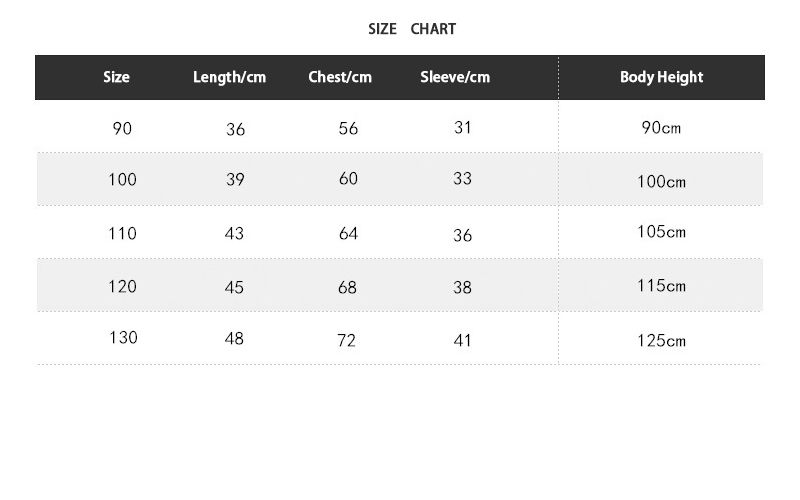
Task: Click the 125cm body height value
Action: point(661,340)
